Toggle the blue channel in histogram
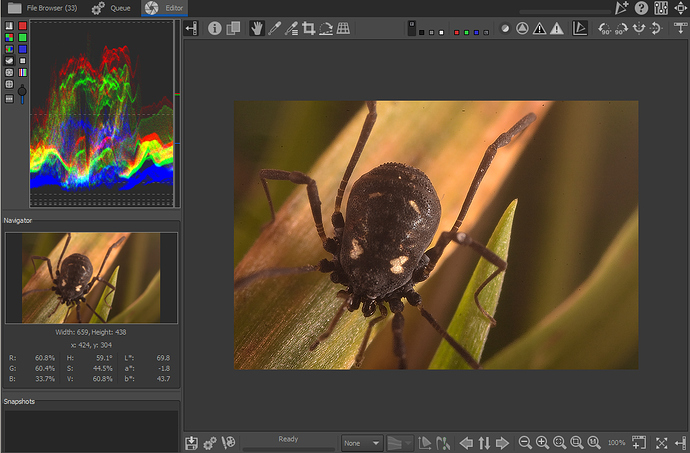 (x=22, y=49)
